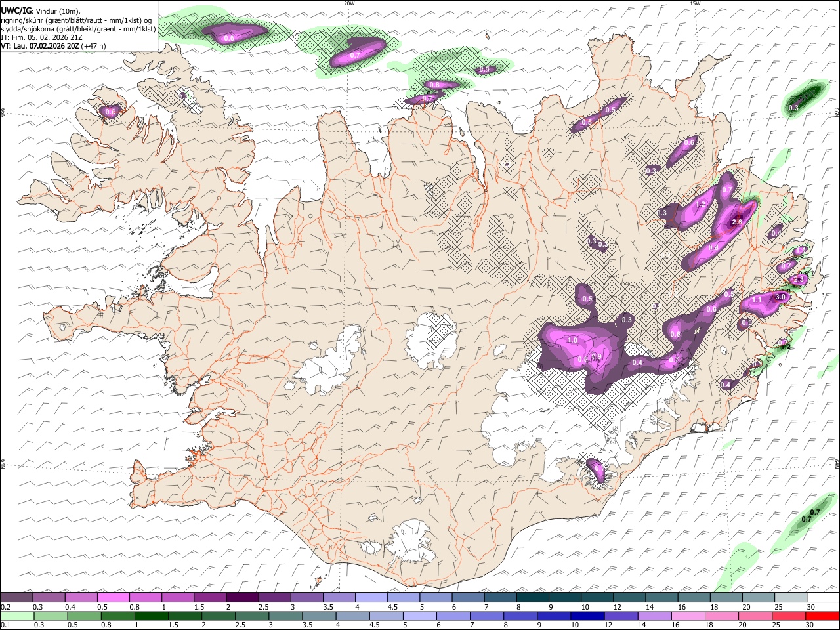Click the 1.1 precipitation value beside 3.0

(x=756, y=299)
